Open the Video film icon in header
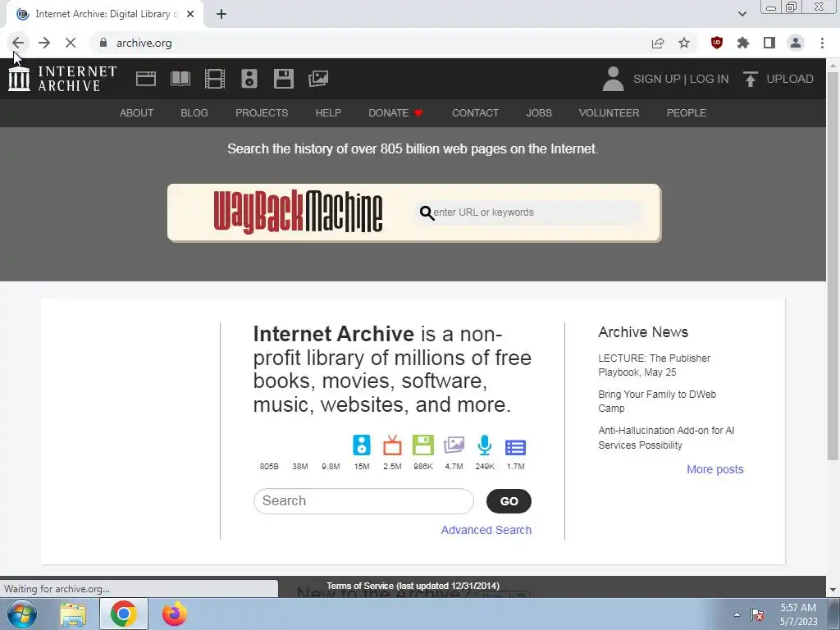This screenshot has width=840, height=630. pos(215,79)
